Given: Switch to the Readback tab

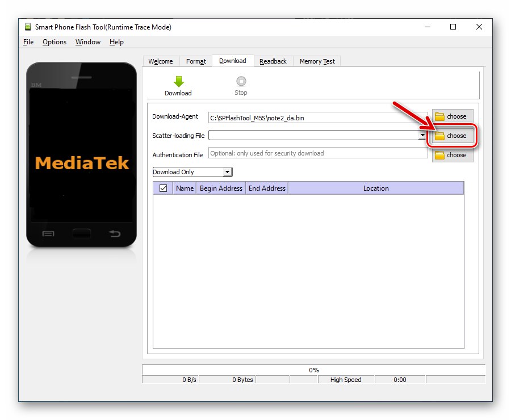Looking at the screenshot, I should (273, 61).
